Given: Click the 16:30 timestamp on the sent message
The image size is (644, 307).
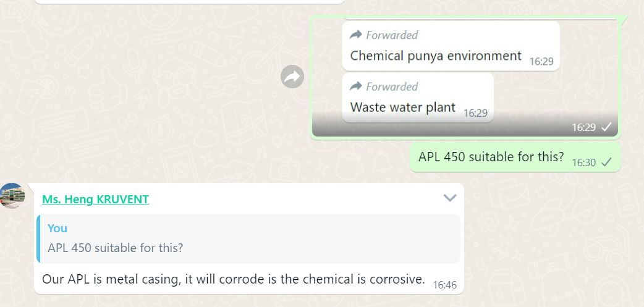Looking at the screenshot, I should [583, 162].
